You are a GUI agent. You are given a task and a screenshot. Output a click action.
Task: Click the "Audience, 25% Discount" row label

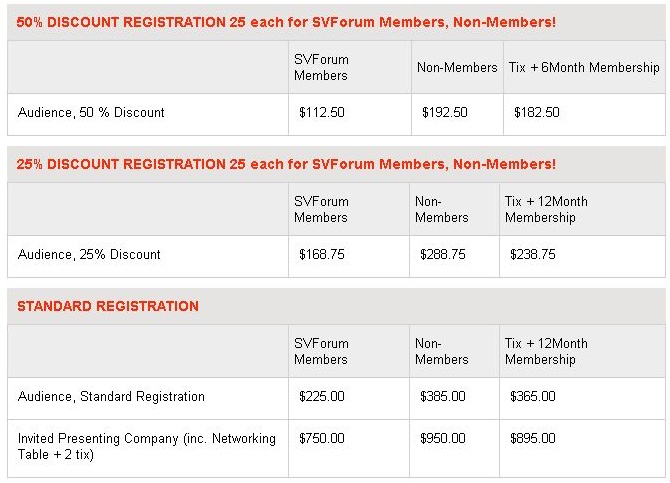tap(89, 255)
